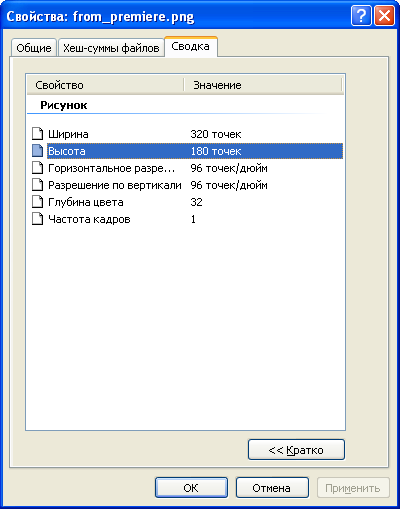Click the page icon by Разрешение по вертикали

pyautogui.click(x=37, y=185)
